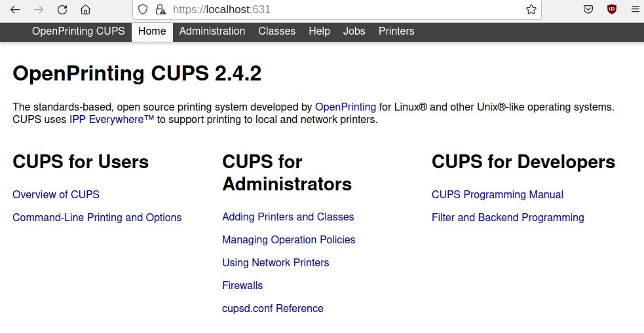Select the Home tab
This screenshot has width=644, height=333.
(152, 32)
